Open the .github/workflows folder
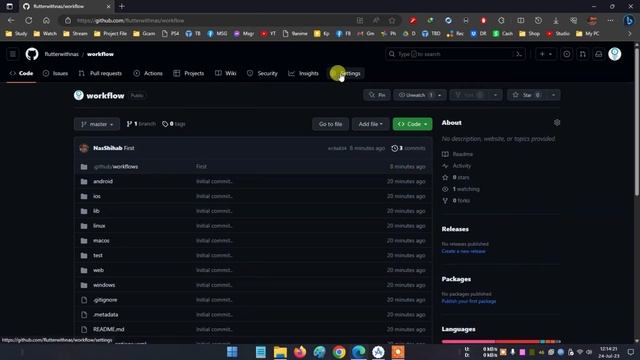640x360 pixels. pos(116,167)
